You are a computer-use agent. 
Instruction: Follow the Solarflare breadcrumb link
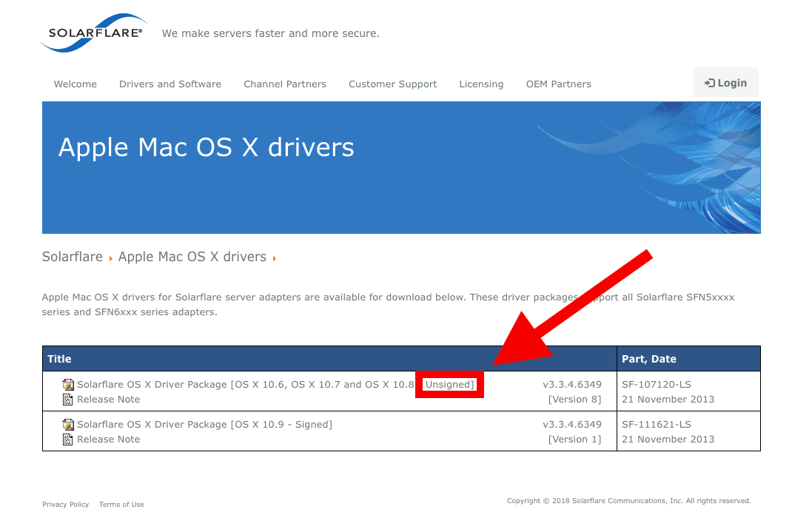point(73,257)
